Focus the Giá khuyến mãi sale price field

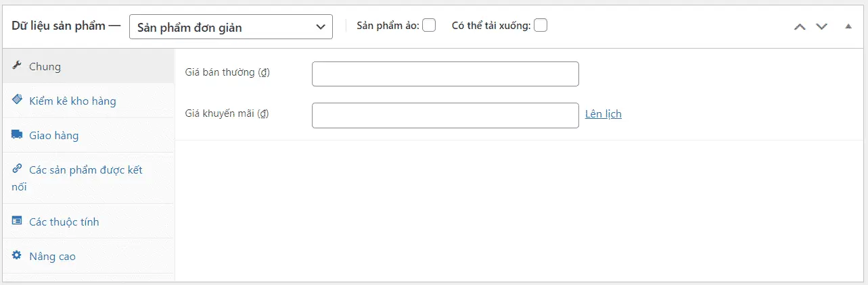pos(445,115)
